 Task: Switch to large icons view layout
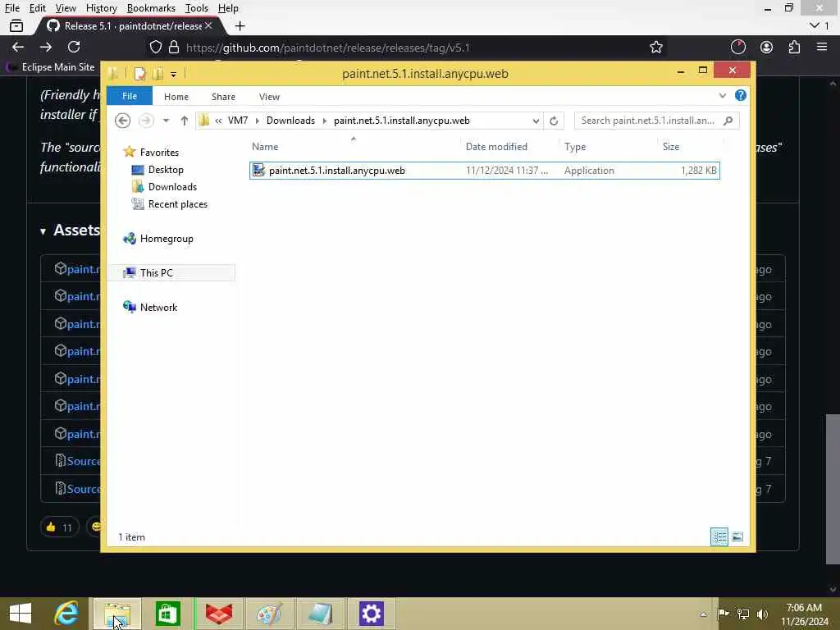(x=737, y=536)
